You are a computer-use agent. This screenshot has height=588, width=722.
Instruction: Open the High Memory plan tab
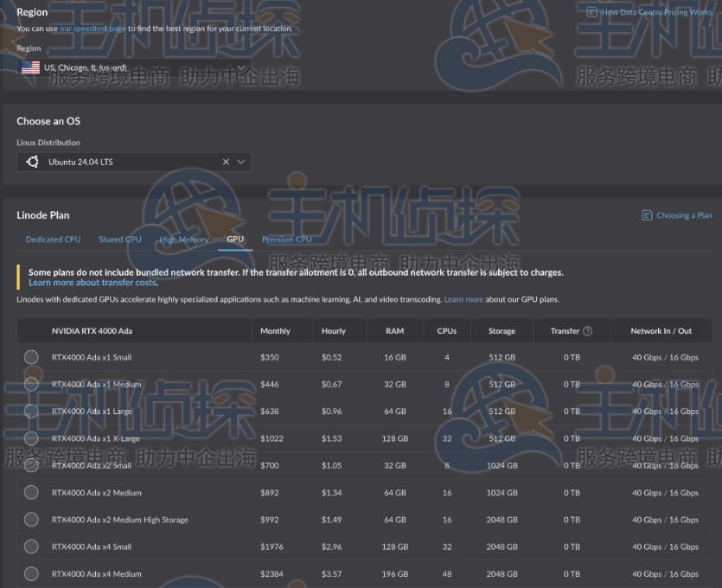coord(183,240)
